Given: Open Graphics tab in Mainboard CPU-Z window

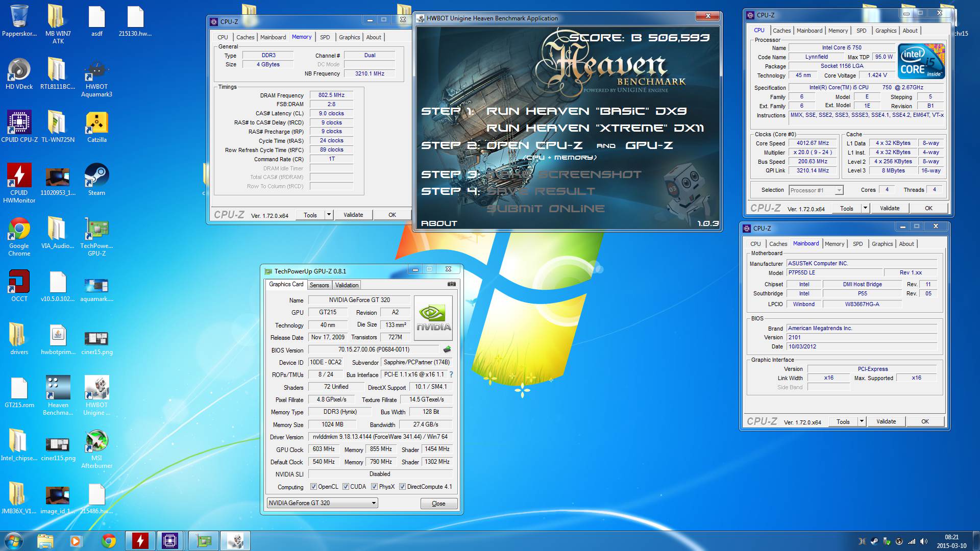Looking at the screenshot, I should pos(882,244).
